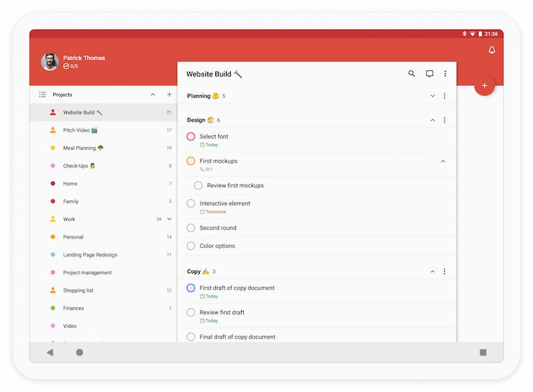The image size is (533, 392).
Task: Open Design section three-dot menu
Action: click(445, 120)
